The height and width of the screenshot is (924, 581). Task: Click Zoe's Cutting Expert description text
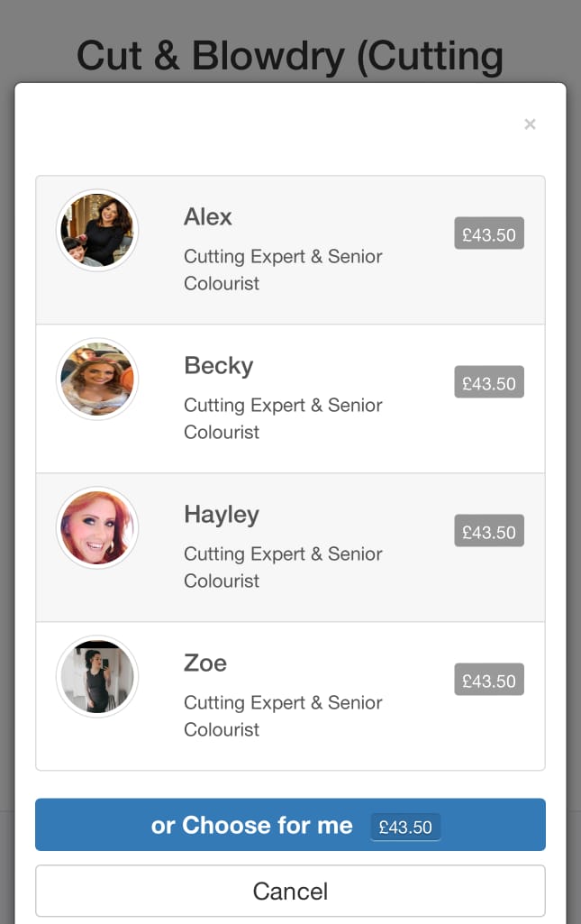pos(283,716)
